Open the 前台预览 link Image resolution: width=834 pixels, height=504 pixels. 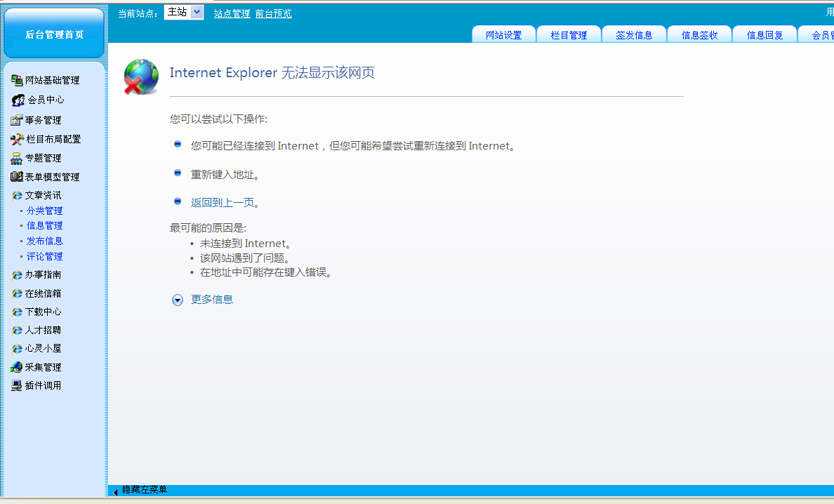coord(273,13)
